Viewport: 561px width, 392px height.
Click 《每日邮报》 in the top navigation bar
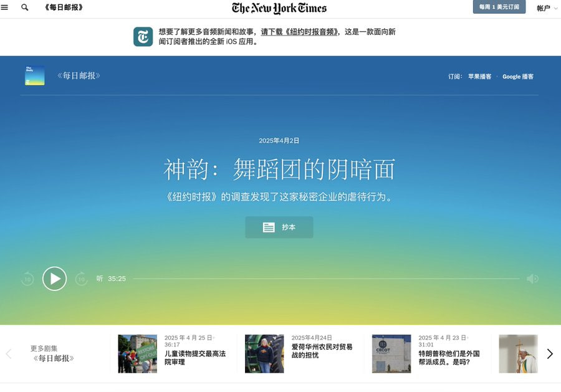64,7
